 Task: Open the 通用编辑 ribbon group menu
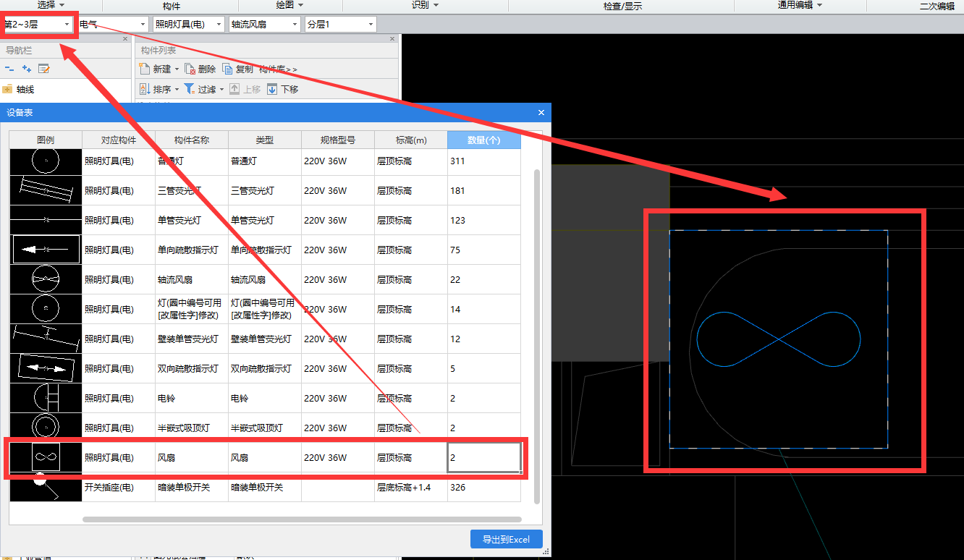[x=800, y=5]
